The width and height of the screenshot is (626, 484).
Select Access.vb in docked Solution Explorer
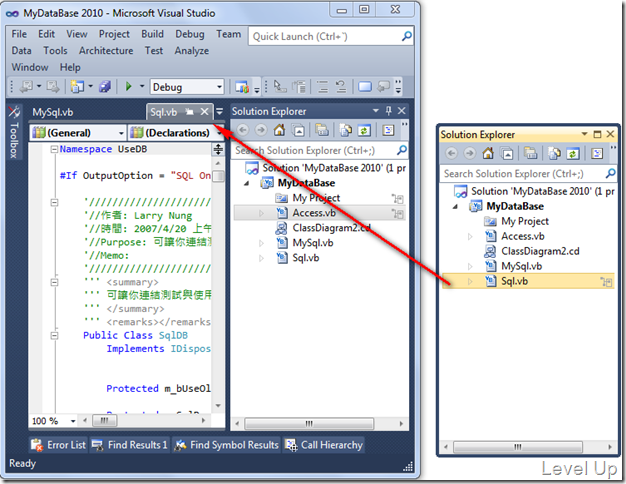point(314,213)
